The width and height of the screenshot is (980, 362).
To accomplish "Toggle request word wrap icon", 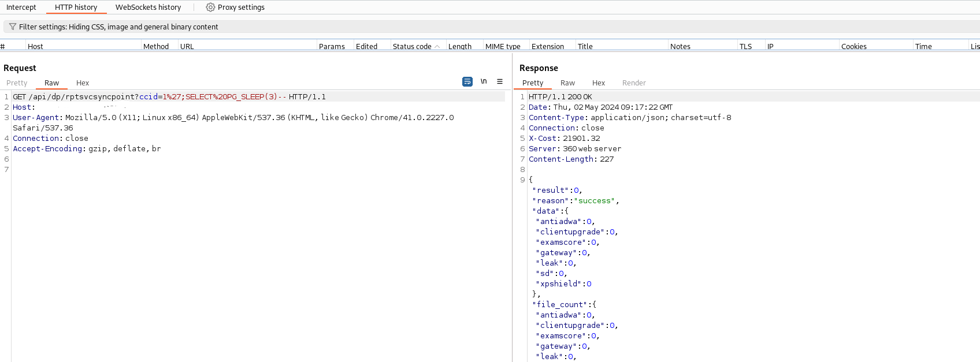I will pyautogui.click(x=467, y=82).
